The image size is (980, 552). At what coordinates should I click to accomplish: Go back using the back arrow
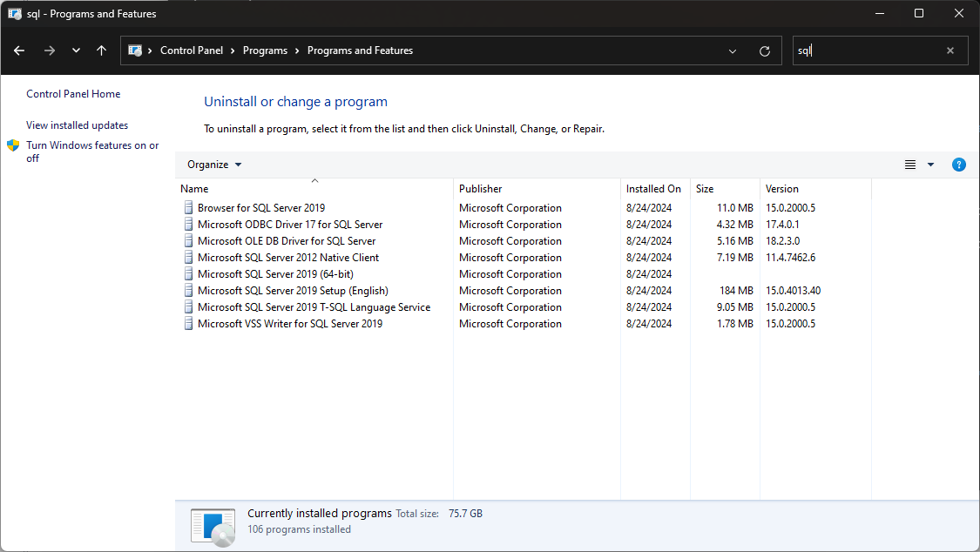point(19,50)
